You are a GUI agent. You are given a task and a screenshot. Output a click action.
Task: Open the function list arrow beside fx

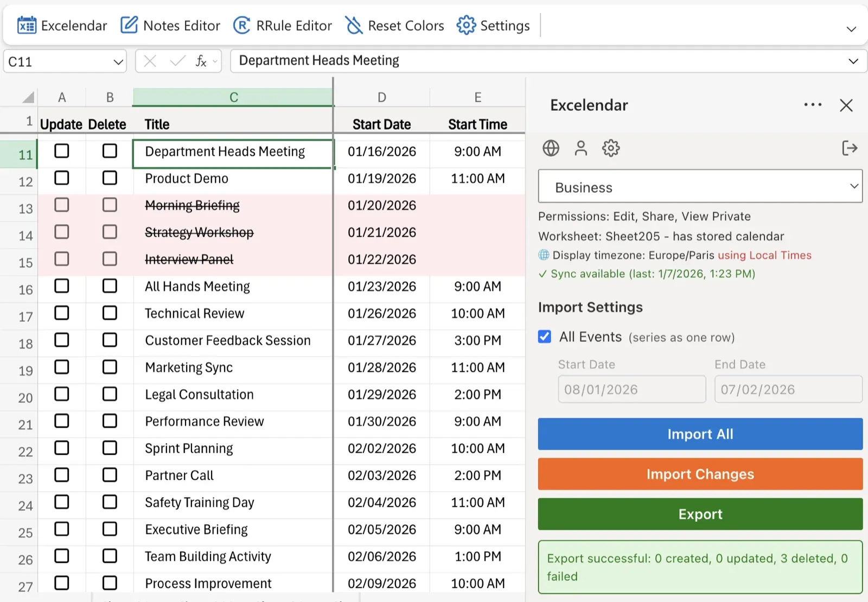215,61
